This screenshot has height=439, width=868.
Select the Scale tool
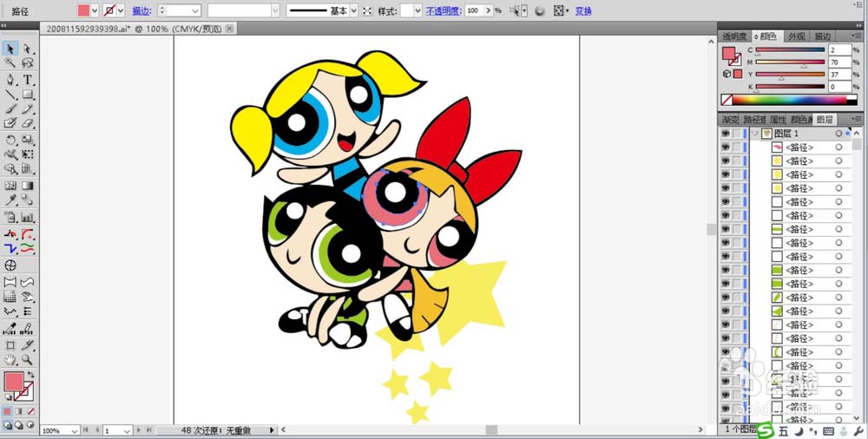click(x=27, y=140)
